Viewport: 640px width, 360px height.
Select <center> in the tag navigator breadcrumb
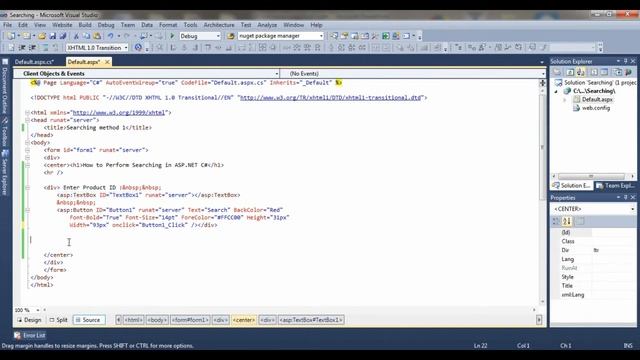pyautogui.click(x=244, y=320)
